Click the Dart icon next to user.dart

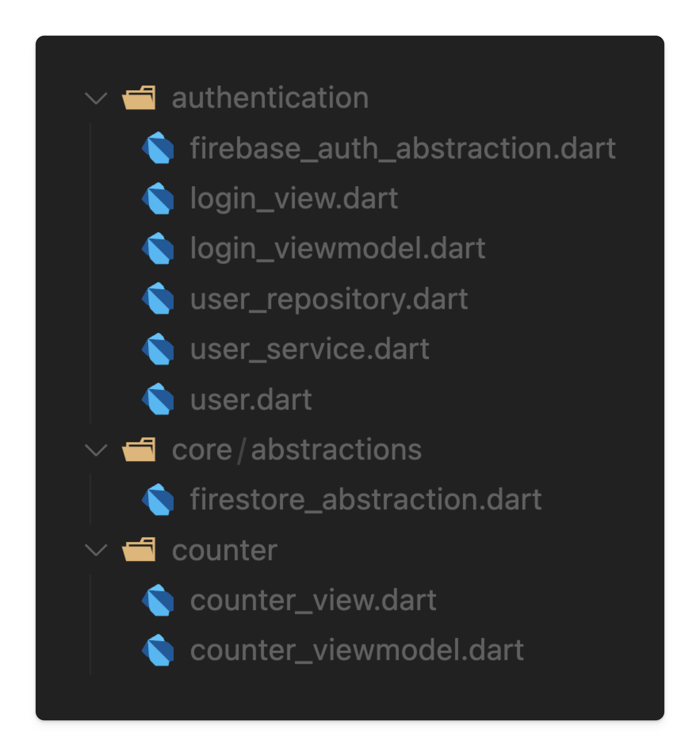(158, 399)
